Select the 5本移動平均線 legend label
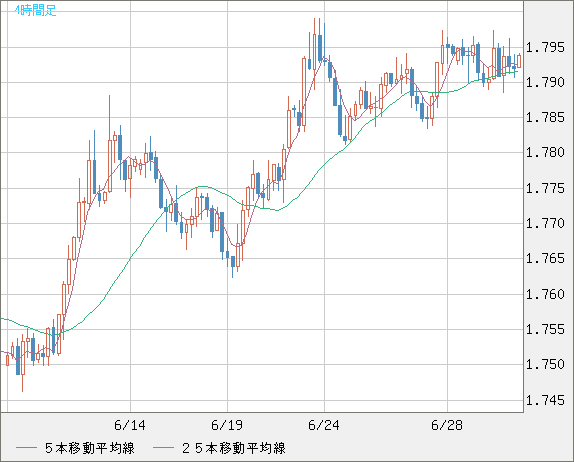 point(90,448)
